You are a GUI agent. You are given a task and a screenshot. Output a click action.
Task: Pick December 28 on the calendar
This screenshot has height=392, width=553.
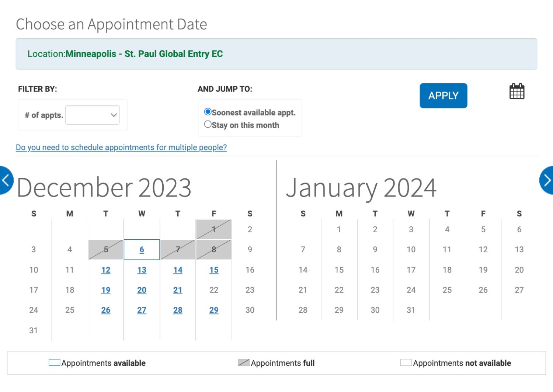click(x=178, y=310)
